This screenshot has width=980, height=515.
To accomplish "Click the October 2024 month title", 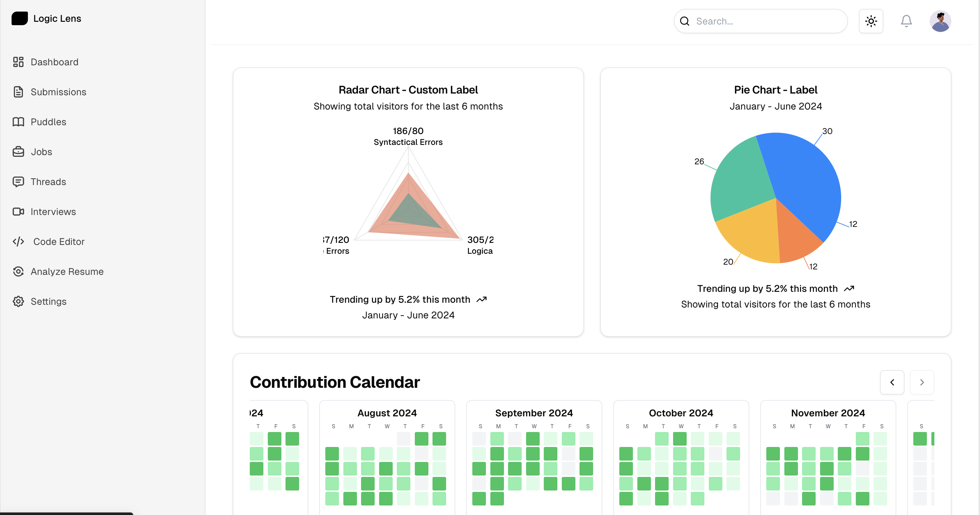I will [681, 413].
